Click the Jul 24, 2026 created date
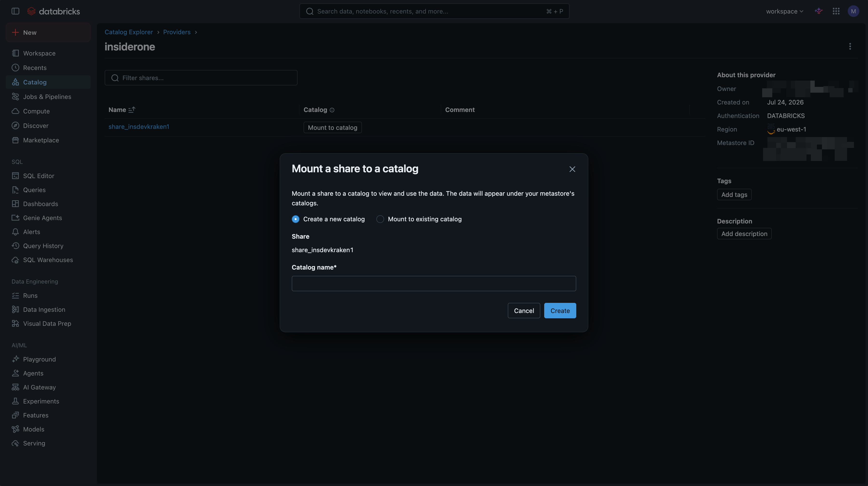 coord(785,102)
